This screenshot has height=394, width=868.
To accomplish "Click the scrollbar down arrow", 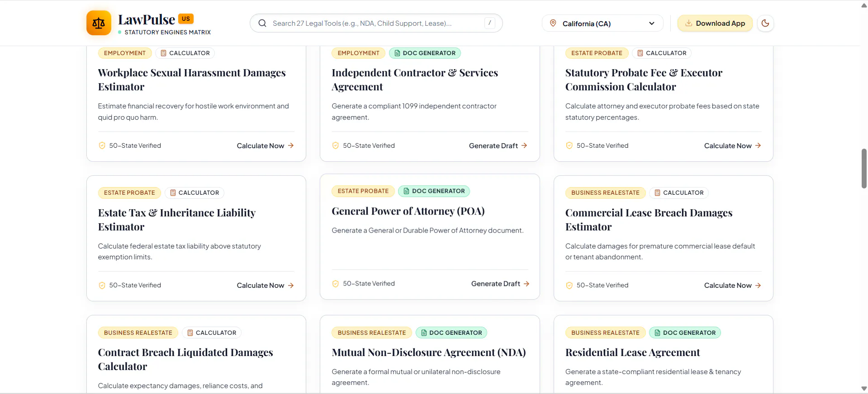I will [x=864, y=389].
